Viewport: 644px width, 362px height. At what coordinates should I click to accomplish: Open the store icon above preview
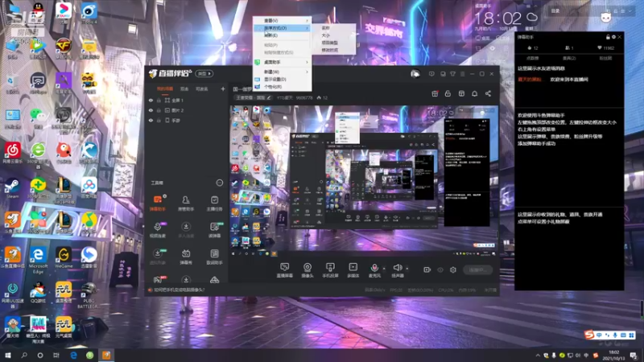pyautogui.click(x=461, y=93)
